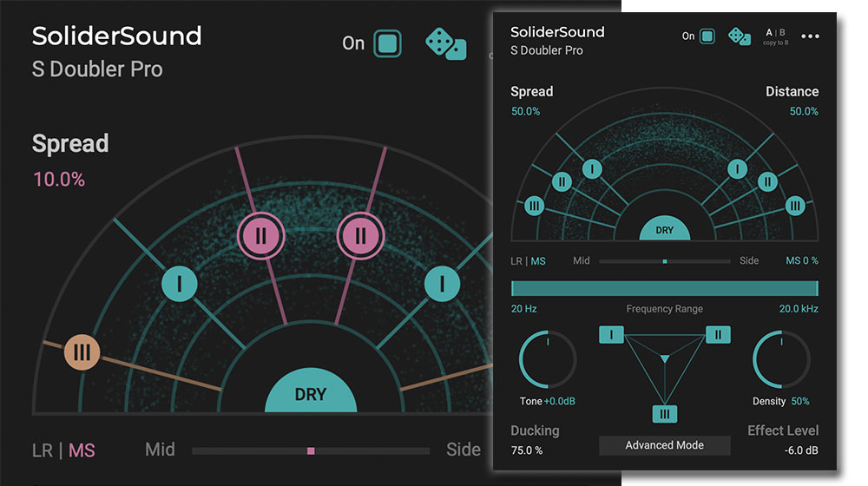This screenshot has height=486, width=868.
Task: Select right voice II node in small radar
Action: pyautogui.click(x=767, y=181)
